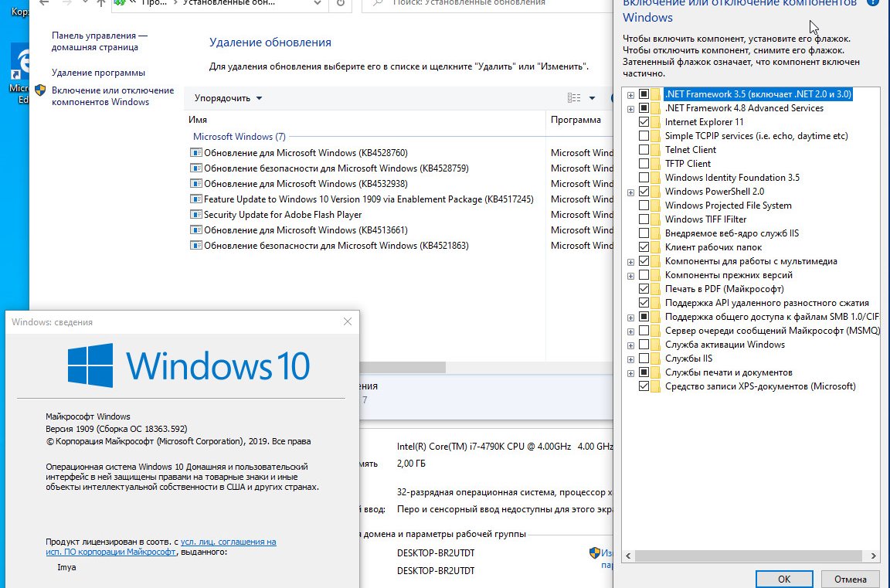890x588 pixels.
Task: Select the Security Update for Adobe Flash Player row
Action: click(x=401, y=215)
